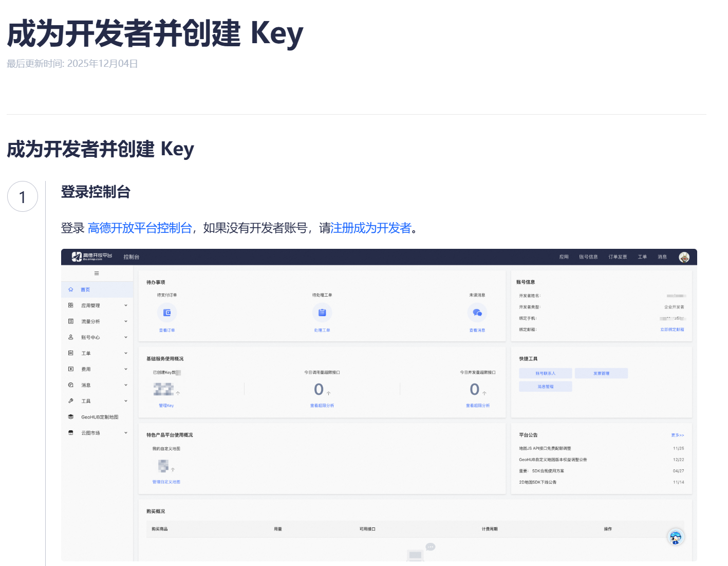Click the sidebar 费用 billing icon
The image size is (728, 566).
(x=71, y=369)
